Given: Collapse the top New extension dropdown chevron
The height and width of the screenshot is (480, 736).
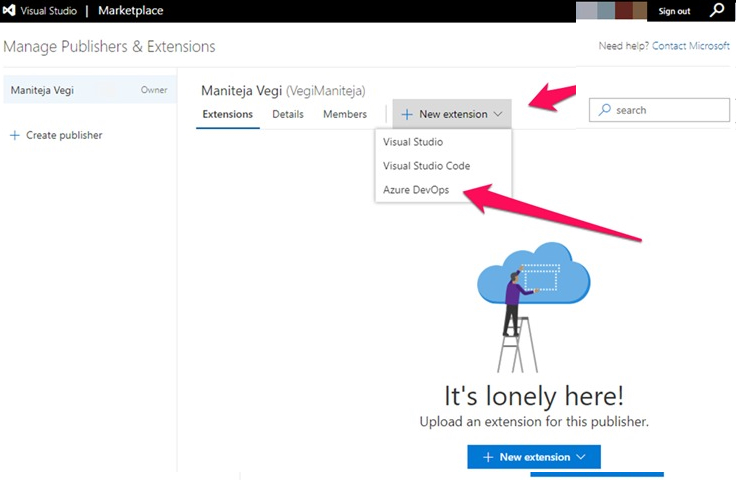Looking at the screenshot, I should coord(498,114).
